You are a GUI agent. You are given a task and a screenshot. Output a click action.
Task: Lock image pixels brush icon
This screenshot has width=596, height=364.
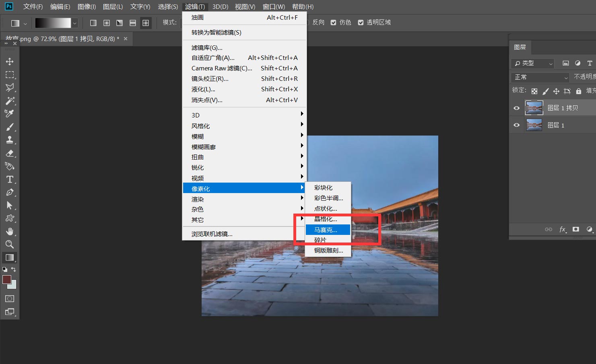click(545, 91)
